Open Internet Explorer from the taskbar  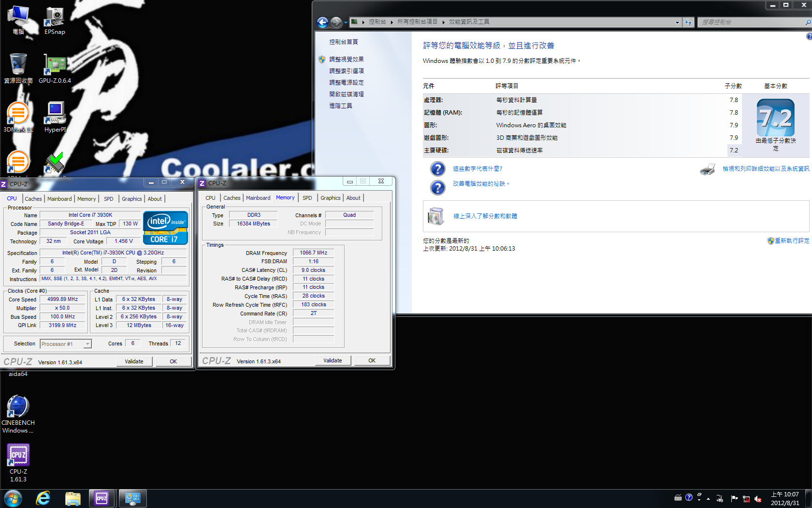(x=43, y=498)
